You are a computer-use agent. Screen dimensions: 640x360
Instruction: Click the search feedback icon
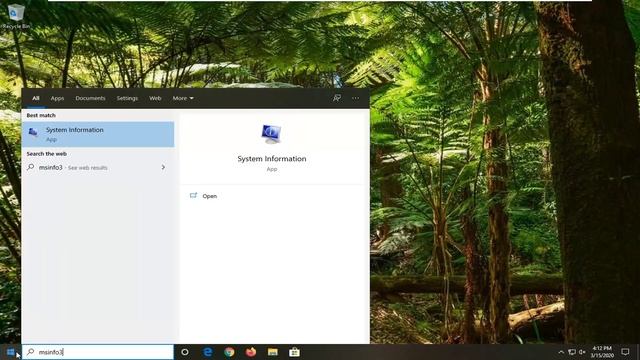[x=337, y=98]
